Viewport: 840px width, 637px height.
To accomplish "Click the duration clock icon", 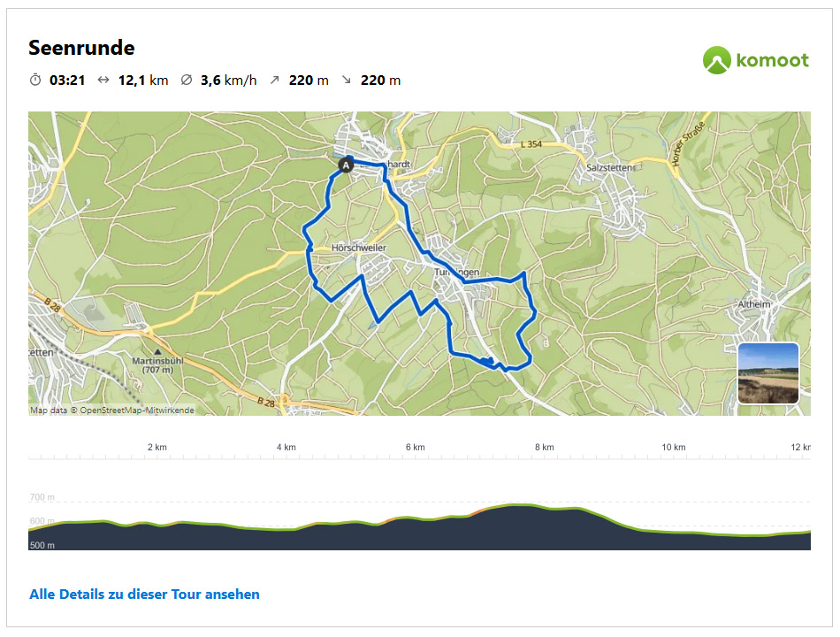I will 35,81.
